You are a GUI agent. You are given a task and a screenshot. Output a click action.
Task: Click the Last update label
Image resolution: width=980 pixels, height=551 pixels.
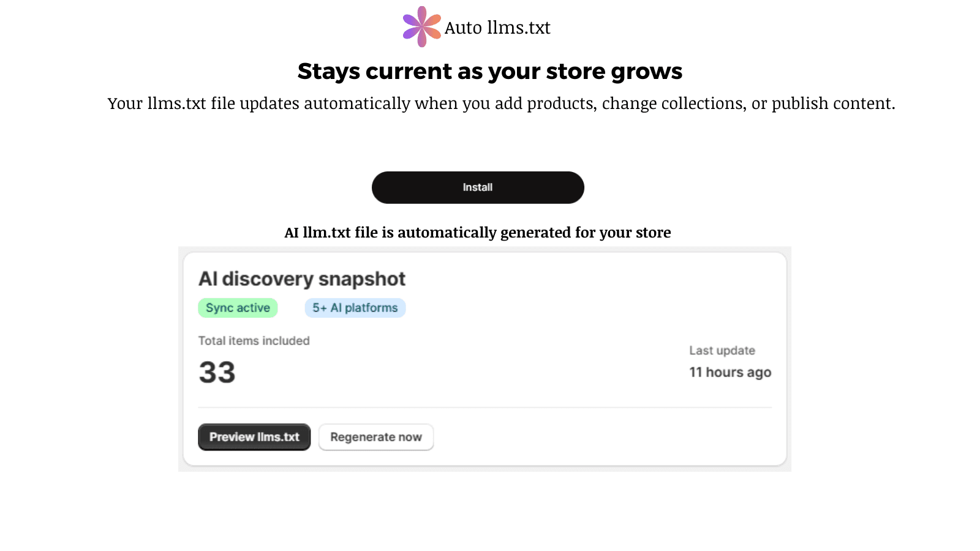pos(722,351)
